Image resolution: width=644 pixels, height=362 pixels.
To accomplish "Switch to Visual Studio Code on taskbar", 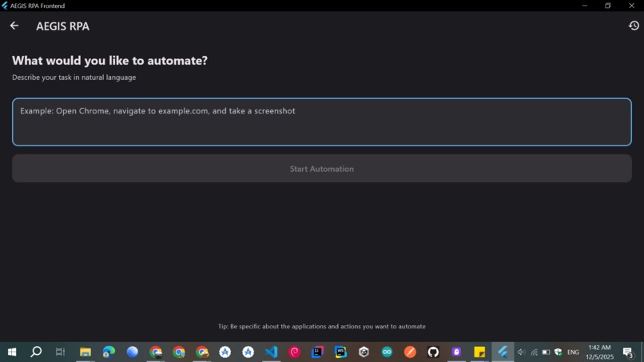I will 272,352.
